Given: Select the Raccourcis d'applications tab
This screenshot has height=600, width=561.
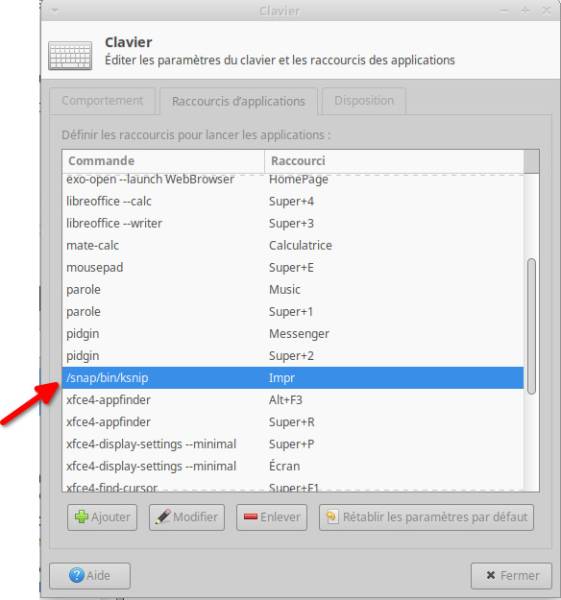Looking at the screenshot, I should click(x=238, y=101).
